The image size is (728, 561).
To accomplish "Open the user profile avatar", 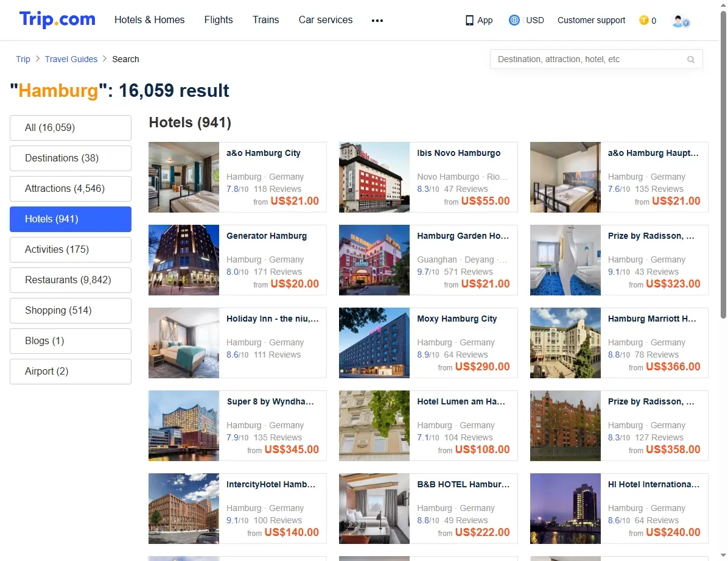I will (681, 21).
